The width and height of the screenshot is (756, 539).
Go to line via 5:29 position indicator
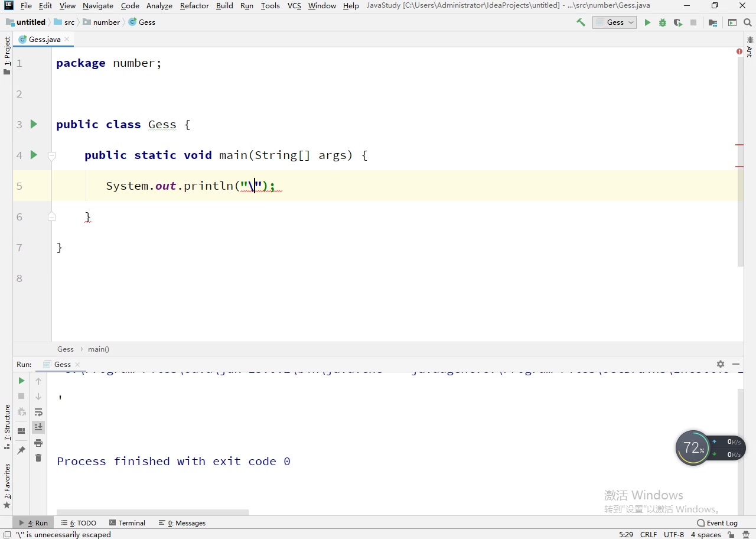626,534
